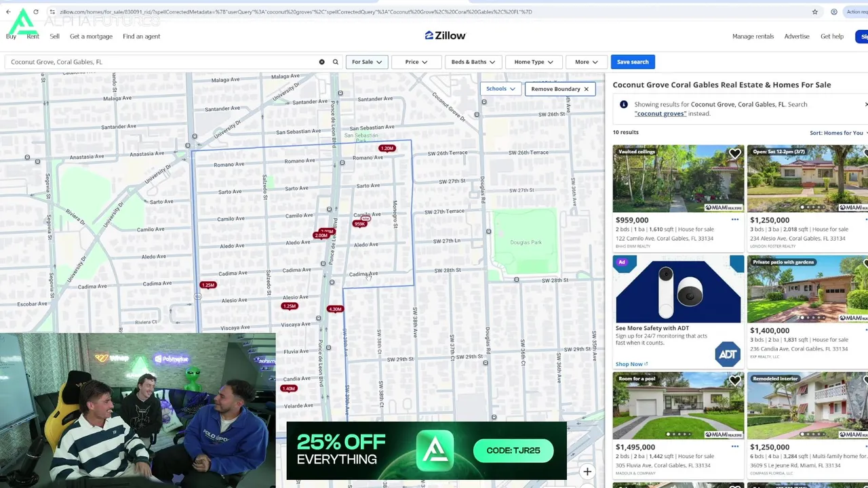Open the $1,495,000 Room for a pool photo
Screen dimensions: 868x488
pos(678,405)
